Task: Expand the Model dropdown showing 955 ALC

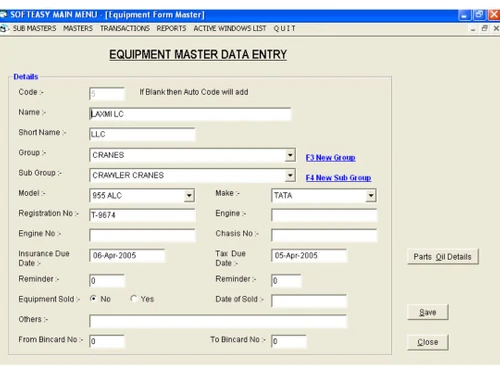Action: [189, 196]
